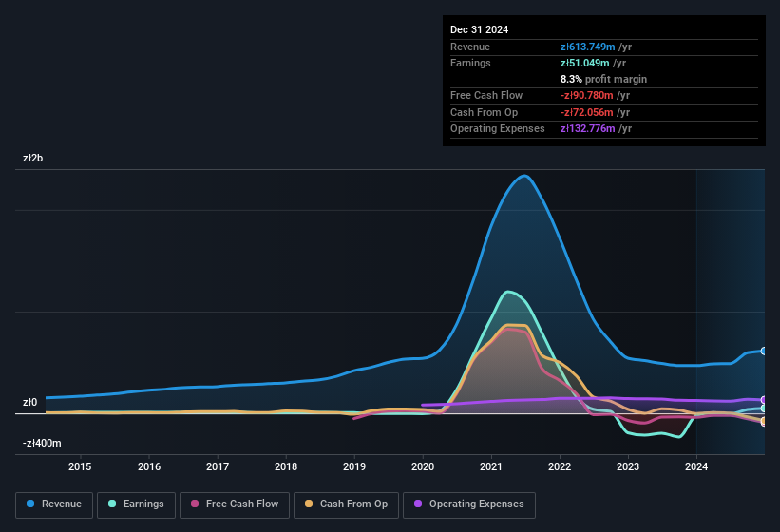The height and width of the screenshot is (532, 780).
Task: Click the 2016 x-axis label
Action: [x=149, y=466]
